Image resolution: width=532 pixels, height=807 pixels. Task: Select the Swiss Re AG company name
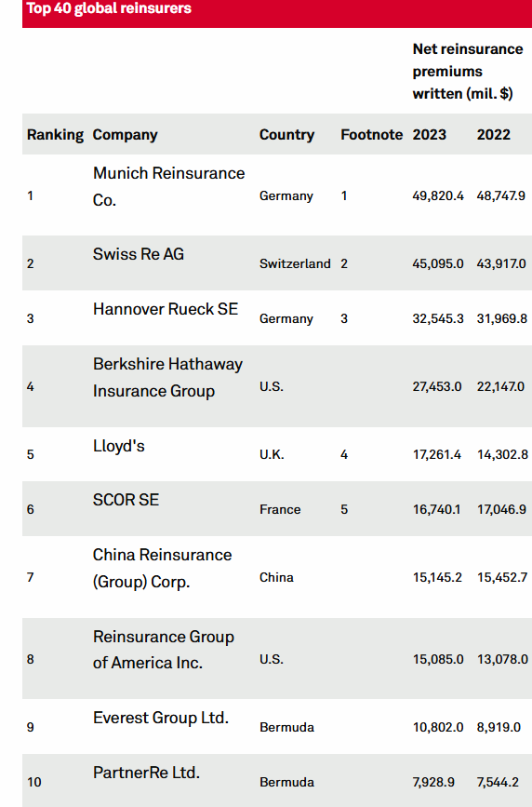[139, 254]
